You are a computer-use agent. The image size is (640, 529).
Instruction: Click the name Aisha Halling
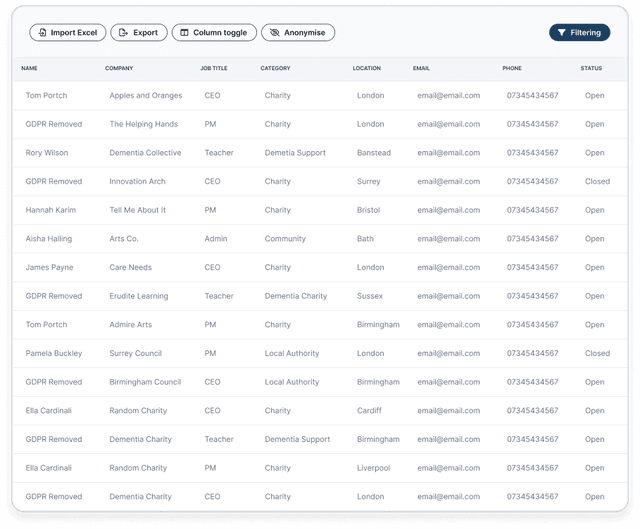coord(49,239)
